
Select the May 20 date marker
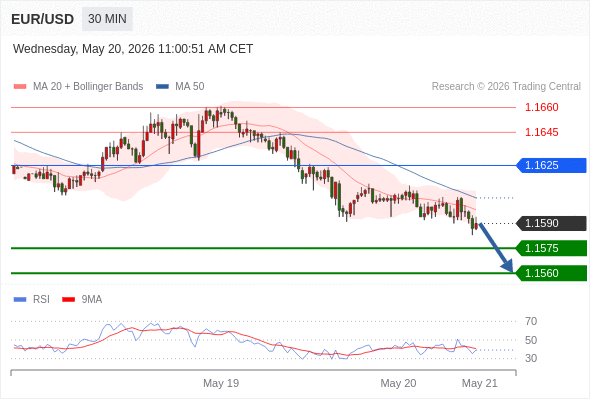pos(398,383)
